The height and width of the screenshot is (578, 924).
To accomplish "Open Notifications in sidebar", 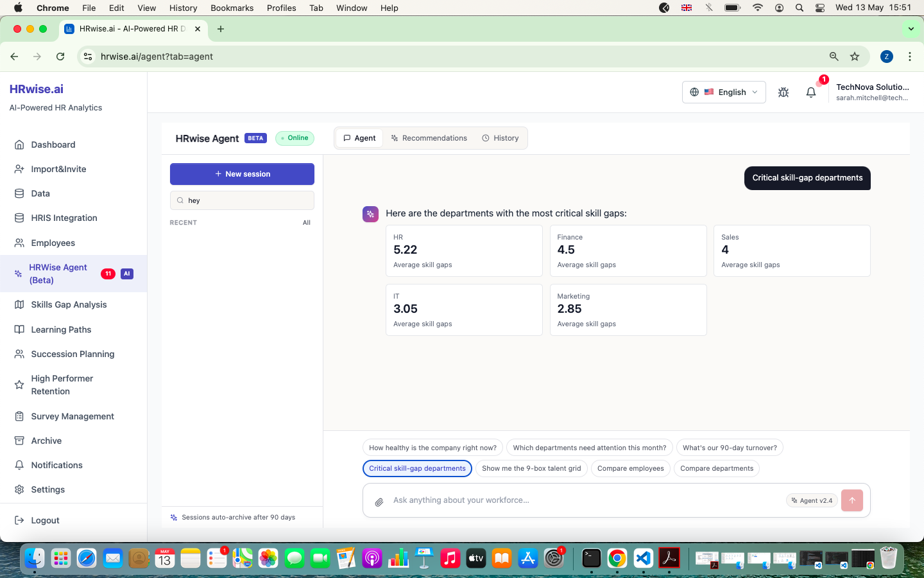I will (56, 465).
